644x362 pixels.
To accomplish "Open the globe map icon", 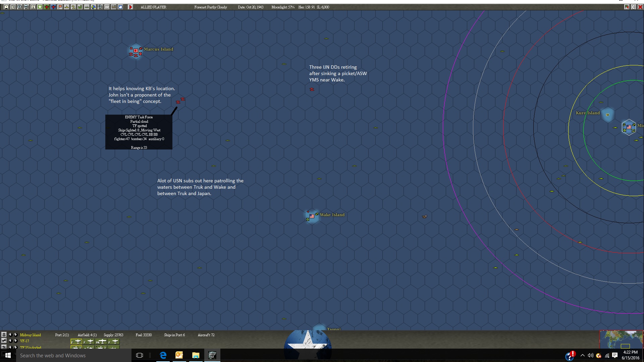I will pyautogui.click(x=94, y=7).
